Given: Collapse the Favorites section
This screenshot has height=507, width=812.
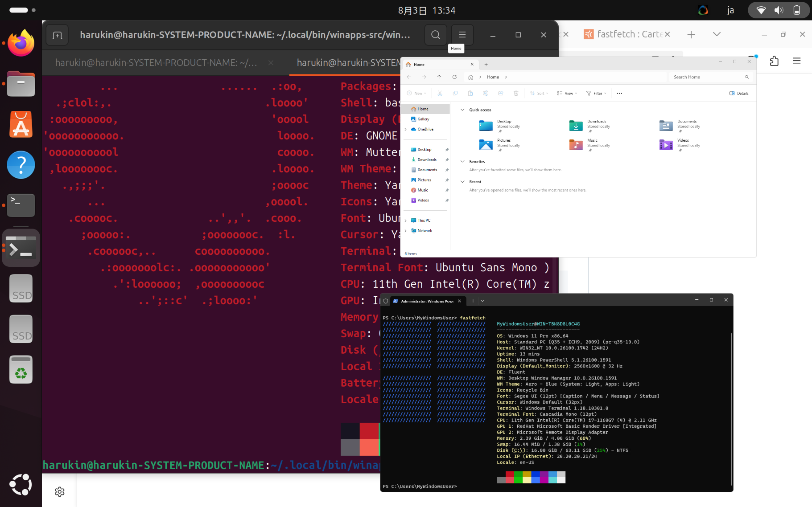Looking at the screenshot, I should click(x=462, y=162).
